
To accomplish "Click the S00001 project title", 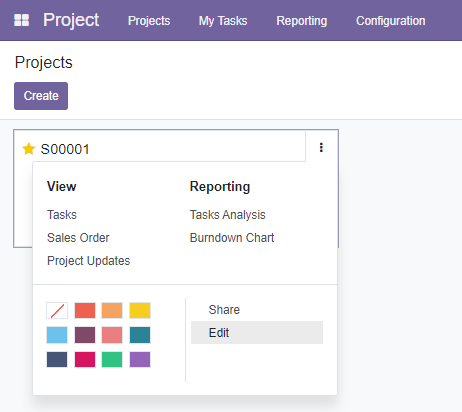I will [65, 149].
